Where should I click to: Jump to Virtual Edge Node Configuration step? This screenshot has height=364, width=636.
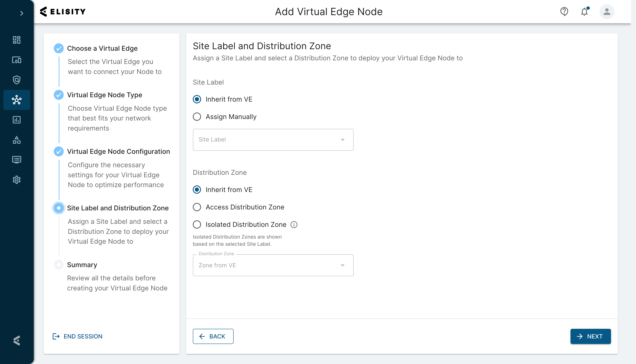pos(118,152)
